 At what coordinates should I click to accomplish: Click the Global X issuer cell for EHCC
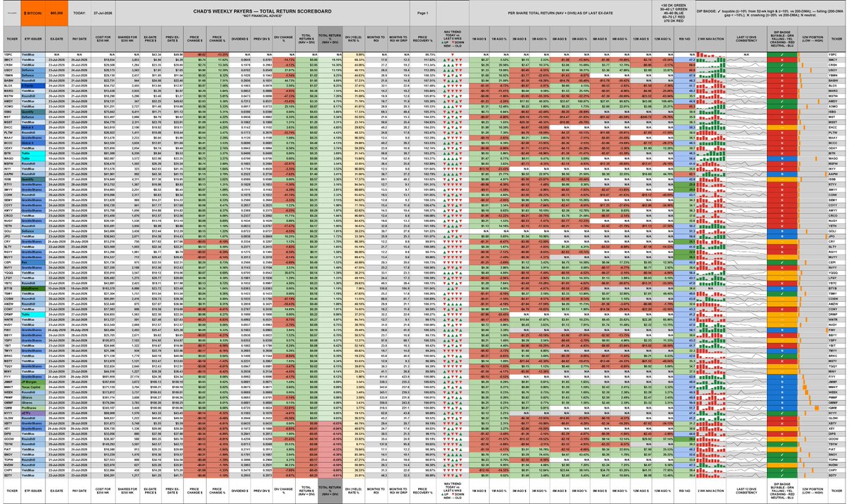pos(33,126)
